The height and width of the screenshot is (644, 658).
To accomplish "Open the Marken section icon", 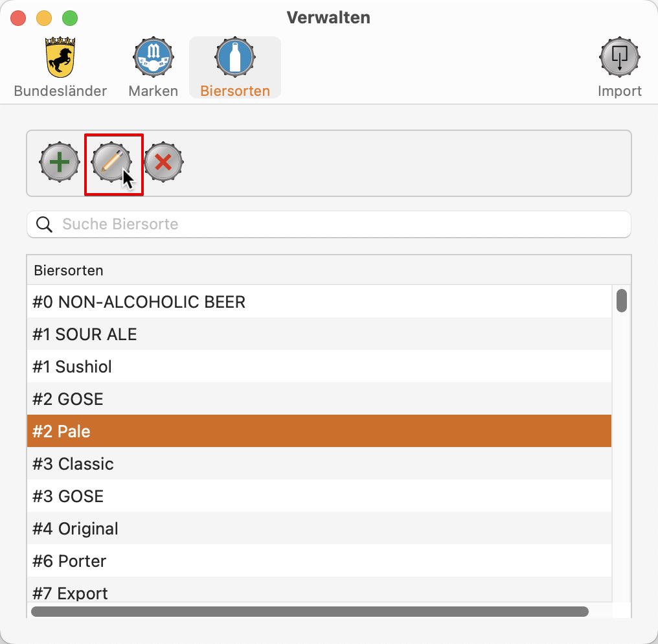I will pos(153,68).
